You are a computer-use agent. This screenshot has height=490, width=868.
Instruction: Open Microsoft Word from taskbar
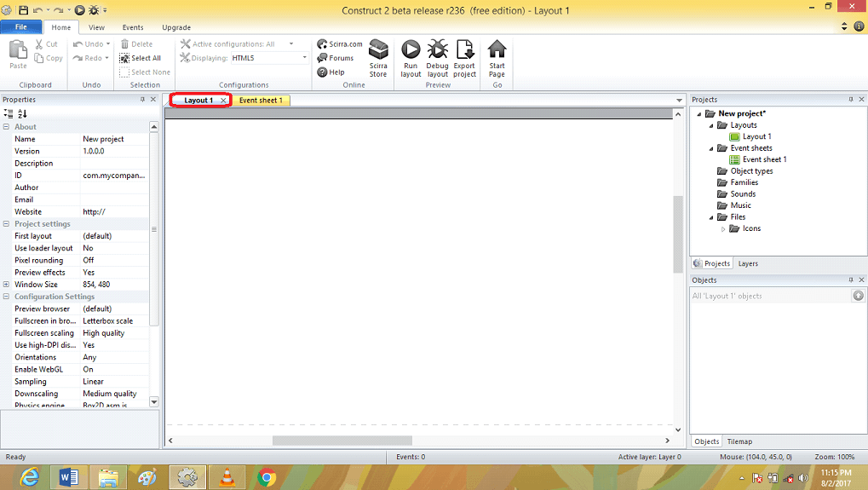pos(69,477)
